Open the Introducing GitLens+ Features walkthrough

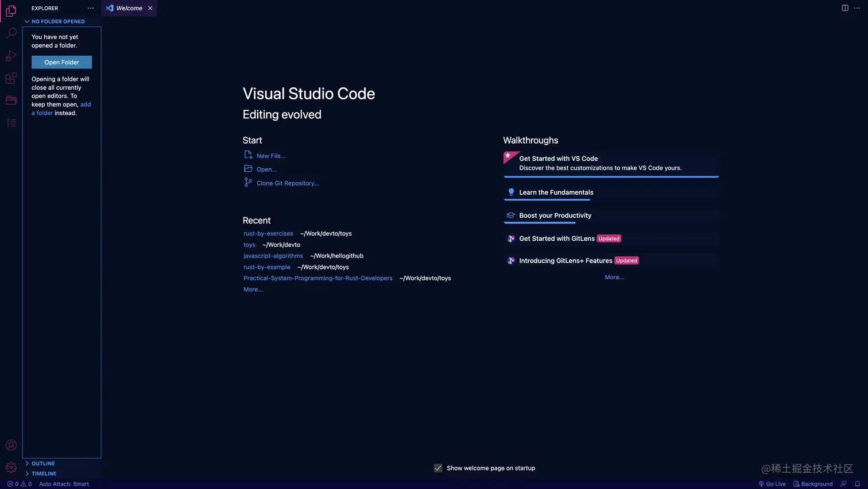tap(611, 260)
